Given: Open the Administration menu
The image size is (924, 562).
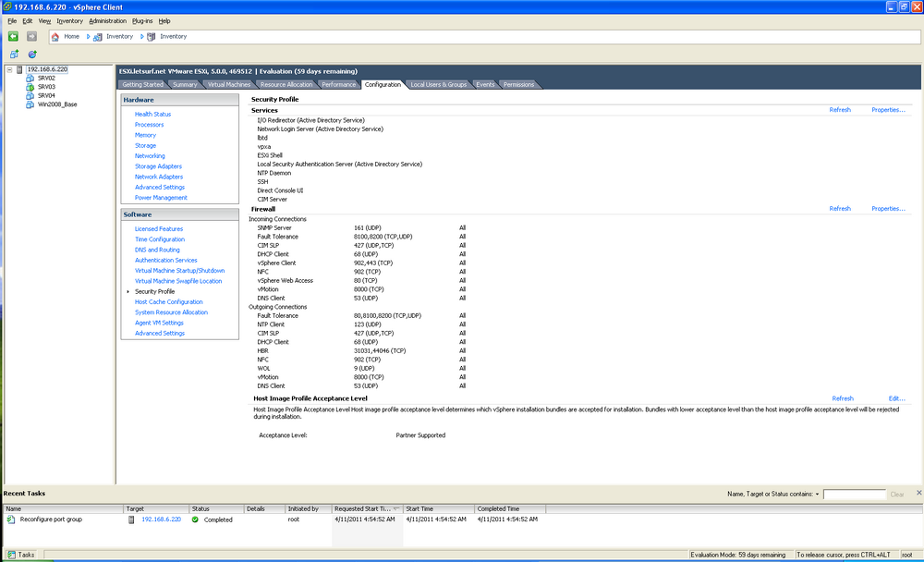Looking at the screenshot, I should pos(107,21).
